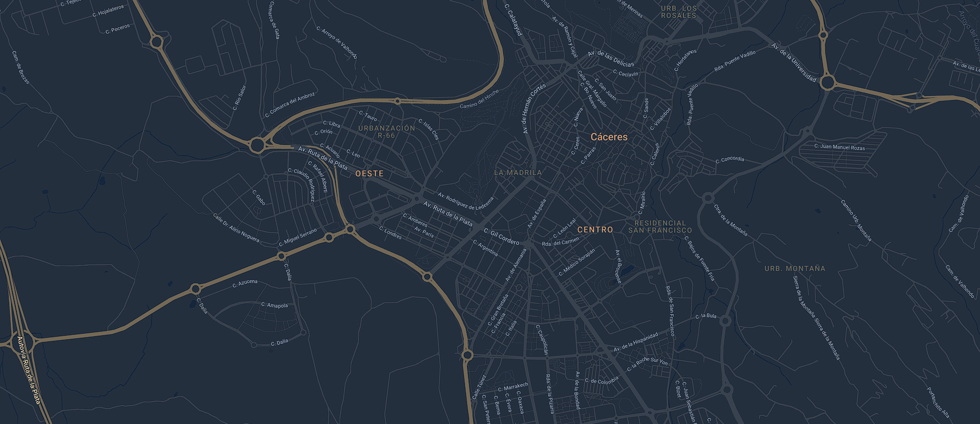Click the C. León Leal label
Screen dimensions: 980x424
click(x=565, y=228)
